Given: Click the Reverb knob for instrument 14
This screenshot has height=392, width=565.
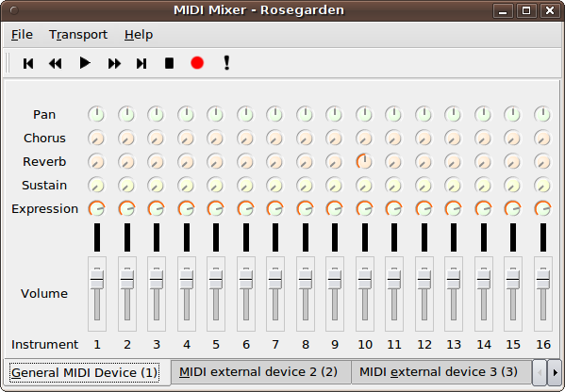Looking at the screenshot, I should (x=484, y=162).
